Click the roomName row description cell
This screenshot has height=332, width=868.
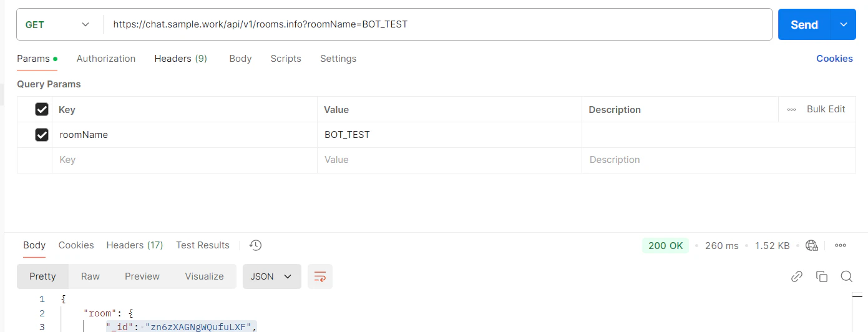point(719,135)
